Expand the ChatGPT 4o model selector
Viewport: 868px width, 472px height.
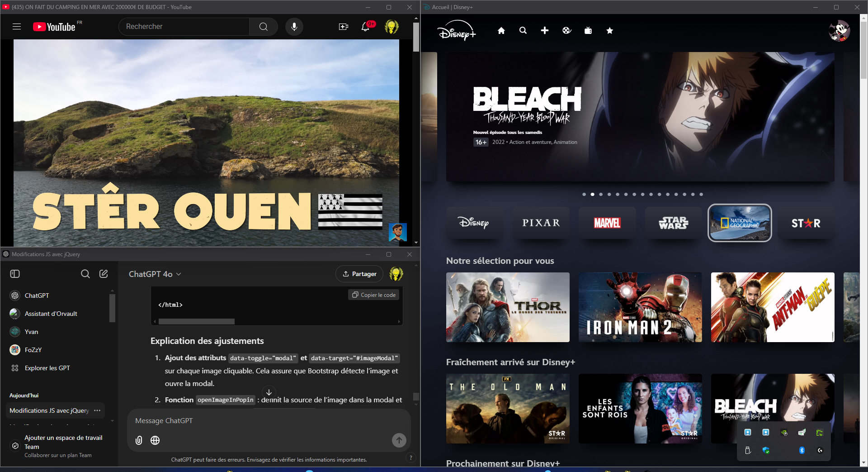pos(155,274)
